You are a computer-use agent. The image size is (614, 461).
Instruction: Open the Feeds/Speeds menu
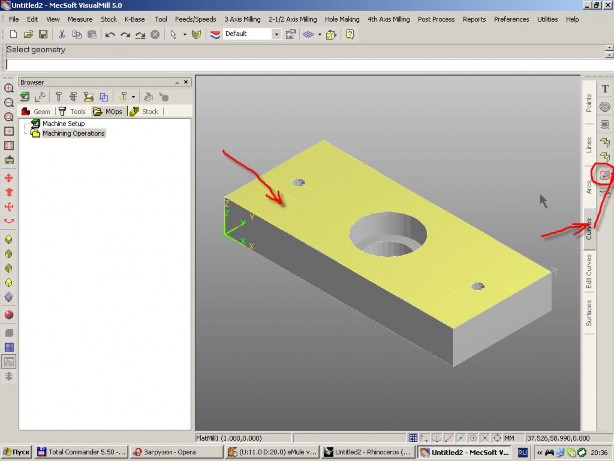195,19
